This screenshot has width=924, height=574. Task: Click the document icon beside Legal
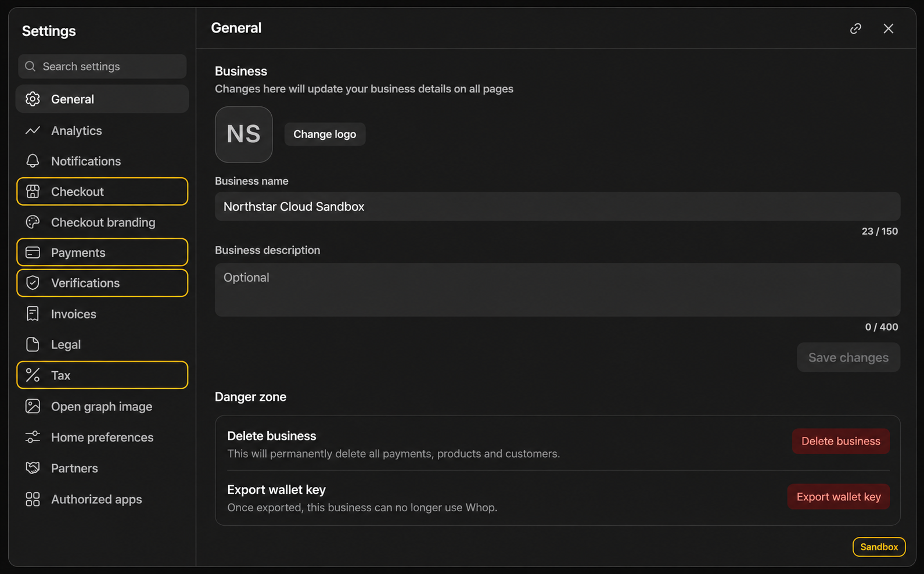coord(33,345)
